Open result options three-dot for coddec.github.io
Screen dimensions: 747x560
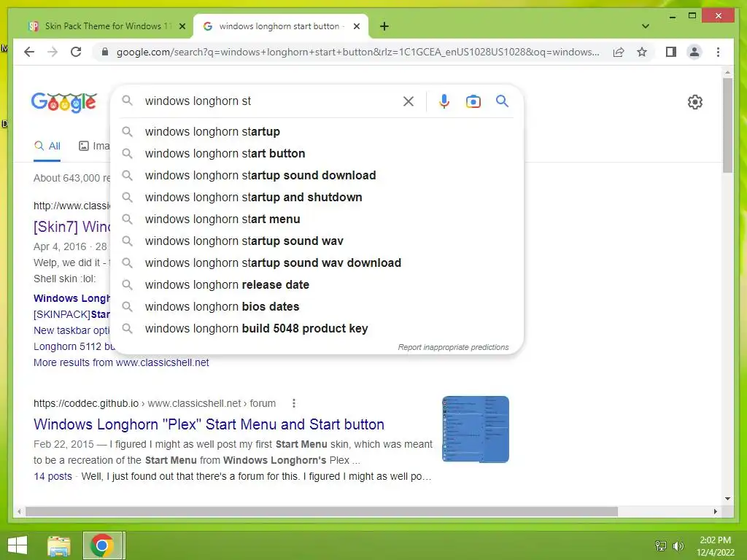[x=294, y=403]
